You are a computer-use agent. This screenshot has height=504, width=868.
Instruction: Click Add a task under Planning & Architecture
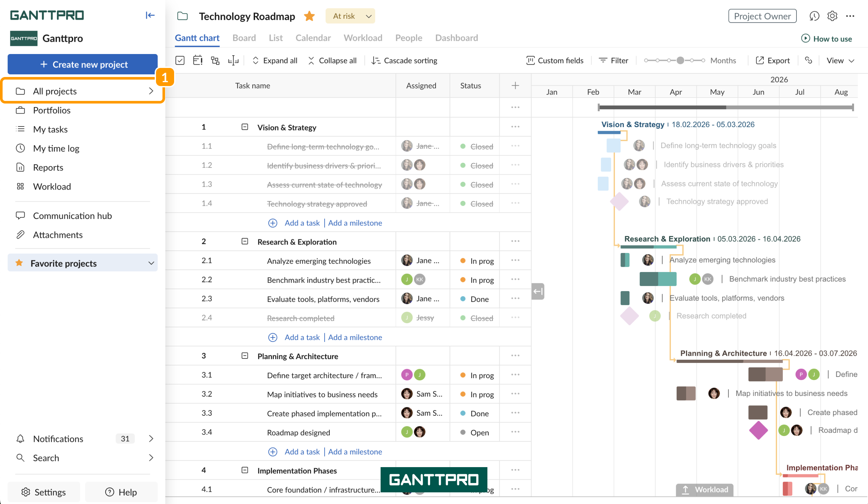tap(302, 451)
